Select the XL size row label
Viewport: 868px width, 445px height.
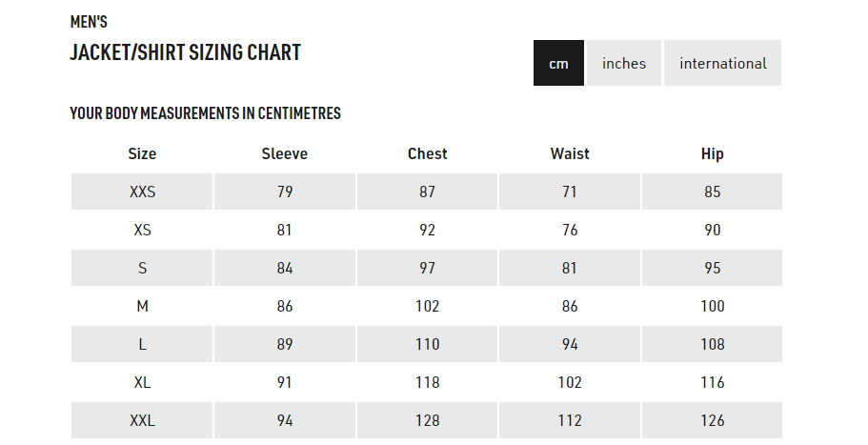pyautogui.click(x=142, y=382)
